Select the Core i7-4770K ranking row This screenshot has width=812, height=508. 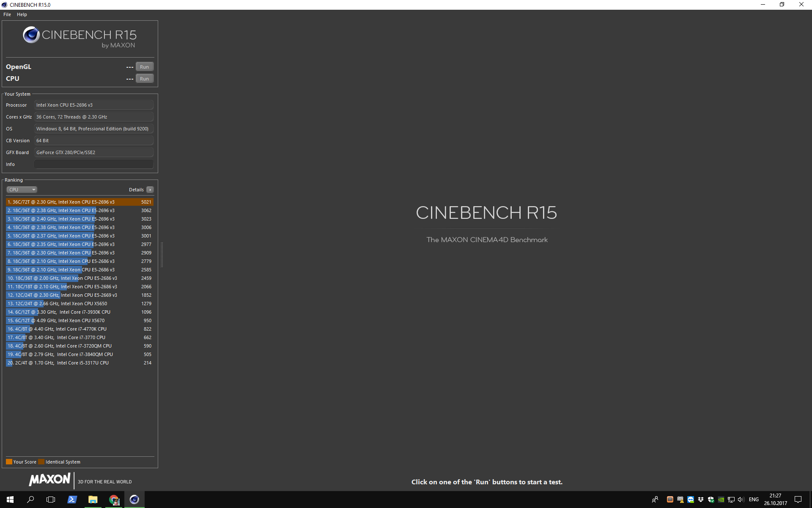coord(80,329)
